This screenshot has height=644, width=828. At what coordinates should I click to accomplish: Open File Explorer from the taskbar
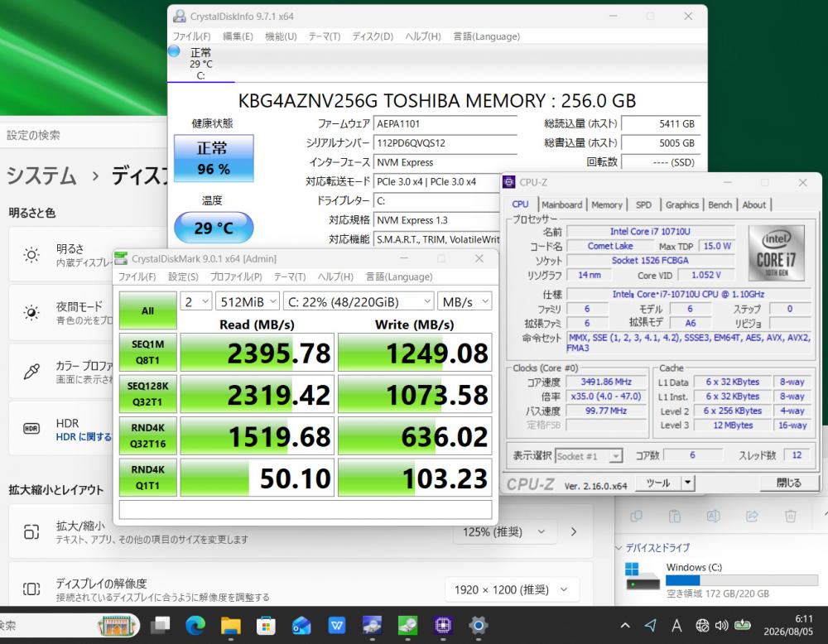coord(231,626)
